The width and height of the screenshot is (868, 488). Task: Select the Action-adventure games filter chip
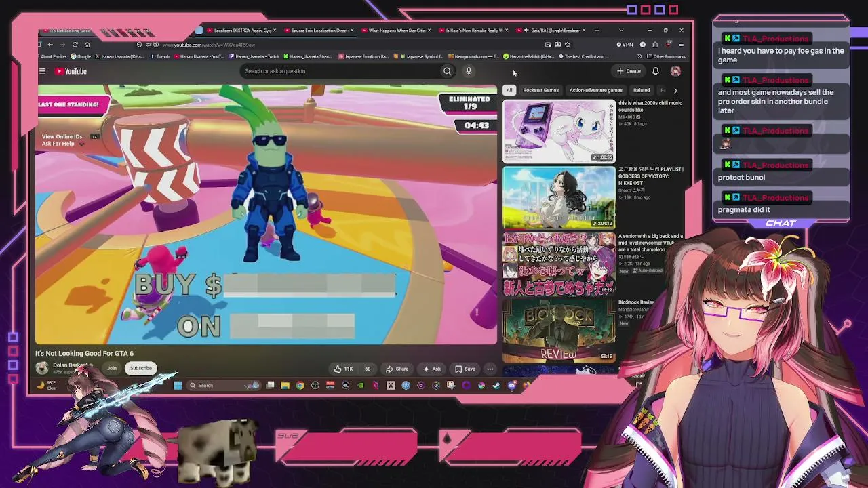[596, 90]
